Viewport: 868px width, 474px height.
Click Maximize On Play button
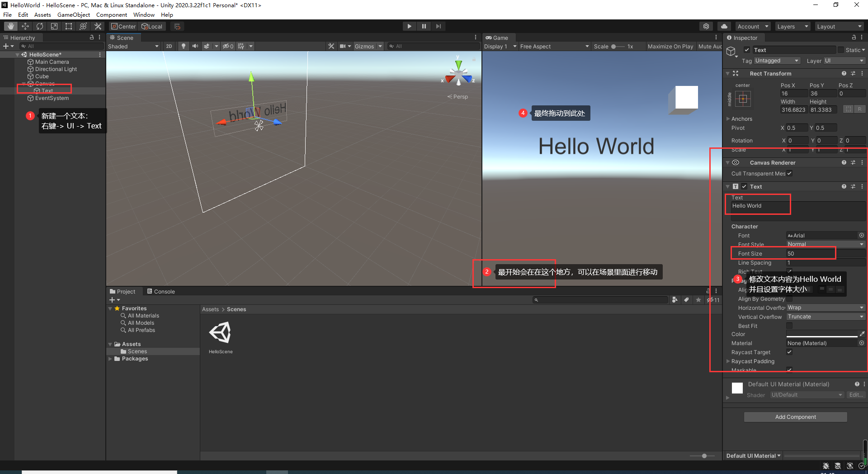670,46
